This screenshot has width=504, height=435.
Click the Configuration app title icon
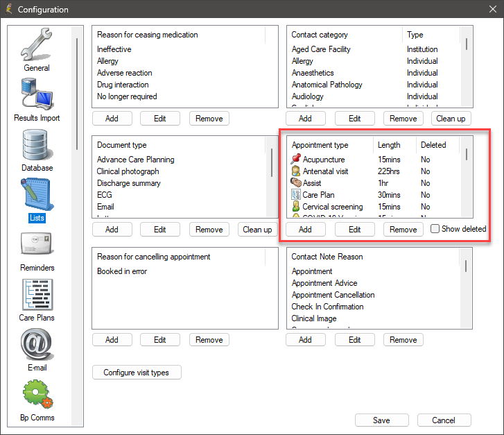click(x=9, y=9)
